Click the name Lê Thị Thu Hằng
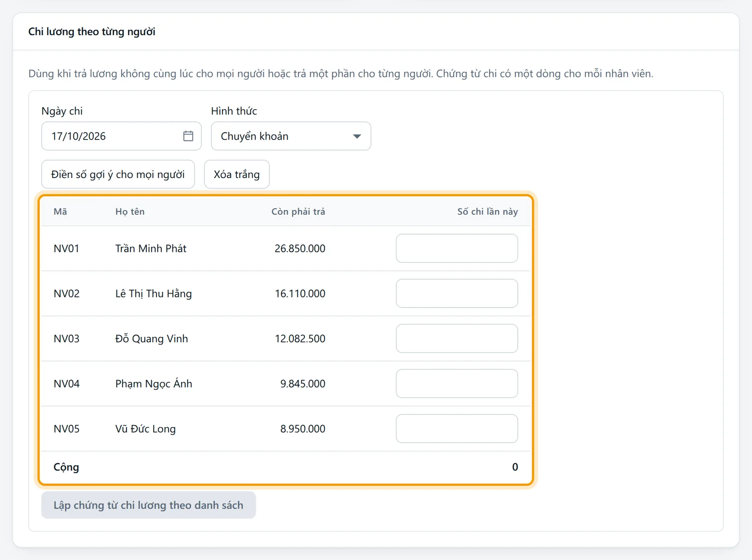 (x=154, y=294)
